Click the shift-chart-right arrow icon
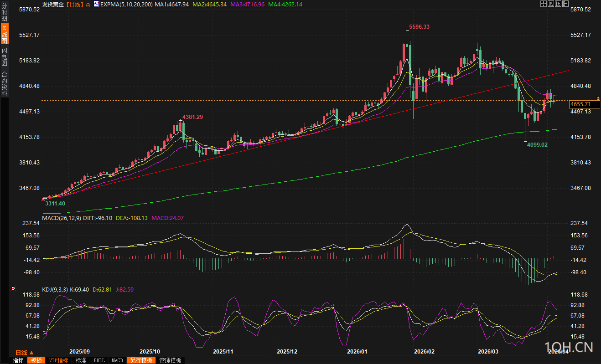This screenshot has height=364, width=601. [565, 4]
